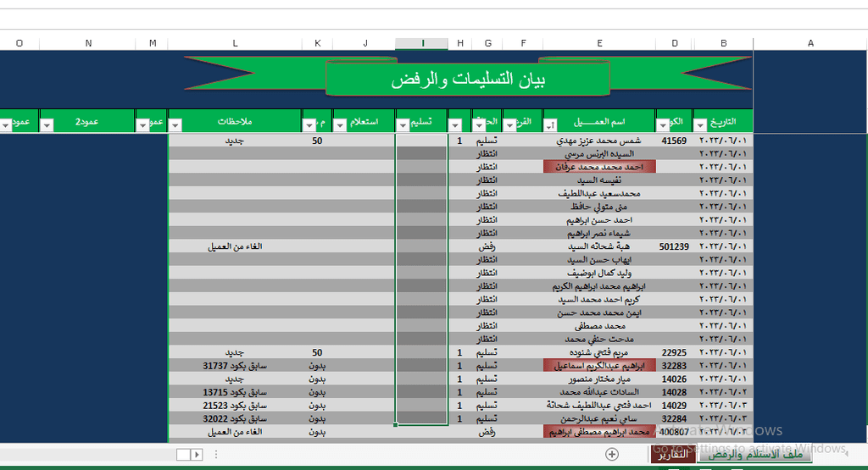Viewport: 868px width, 470px height.
Task: Click the red highlighted cell احمد محمد محمد عرفان
Action: tap(599, 167)
